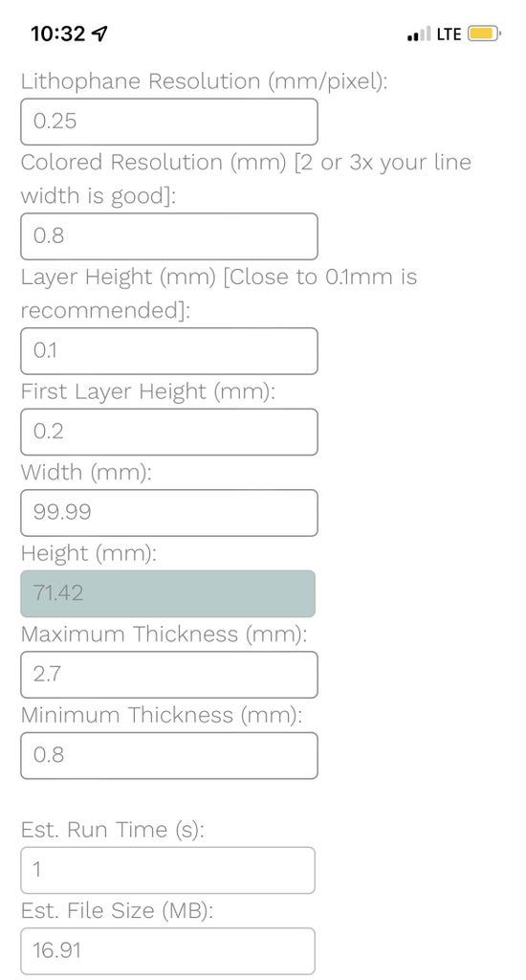
Task: Tap the greyed Height field showing 71.42
Action: (168, 593)
